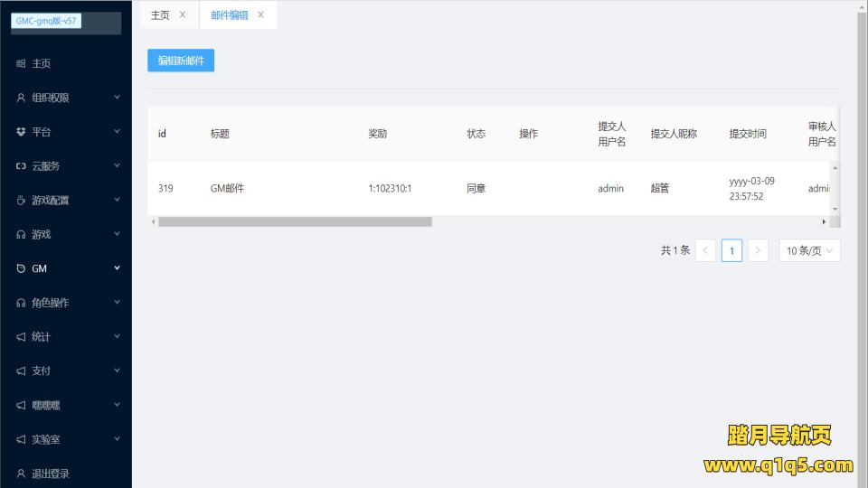Click the icon beside GM menu
The height and width of the screenshot is (488, 868).
[21, 268]
